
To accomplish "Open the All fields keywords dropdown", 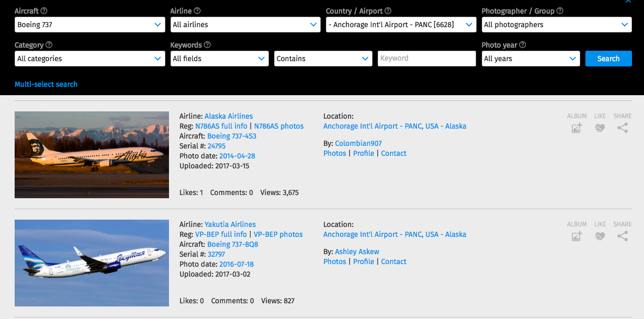I will 220,59.
